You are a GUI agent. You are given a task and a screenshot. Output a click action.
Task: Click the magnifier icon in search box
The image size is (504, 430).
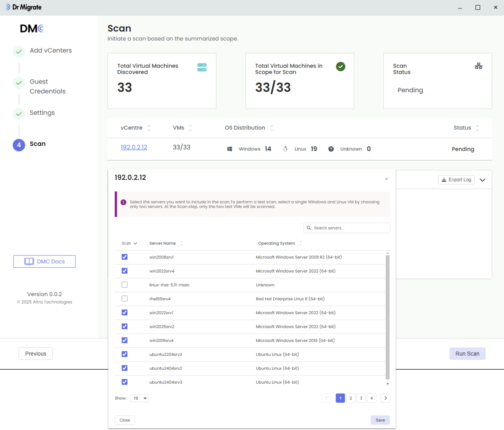309,228
